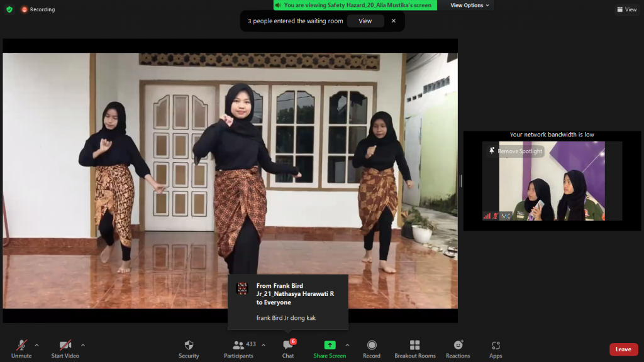Image resolution: width=644 pixels, height=362 pixels.
Task: Expand audio options next to Unmute
Action: (x=36, y=345)
